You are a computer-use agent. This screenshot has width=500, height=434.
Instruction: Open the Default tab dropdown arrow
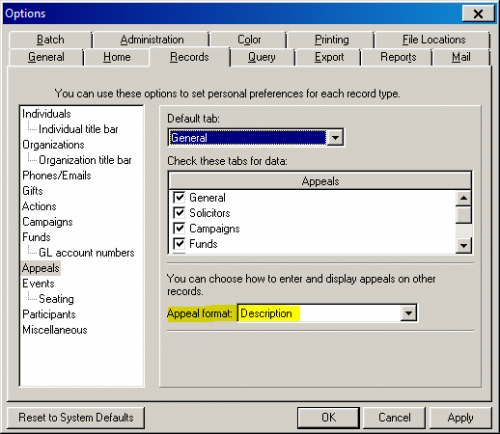click(x=335, y=137)
